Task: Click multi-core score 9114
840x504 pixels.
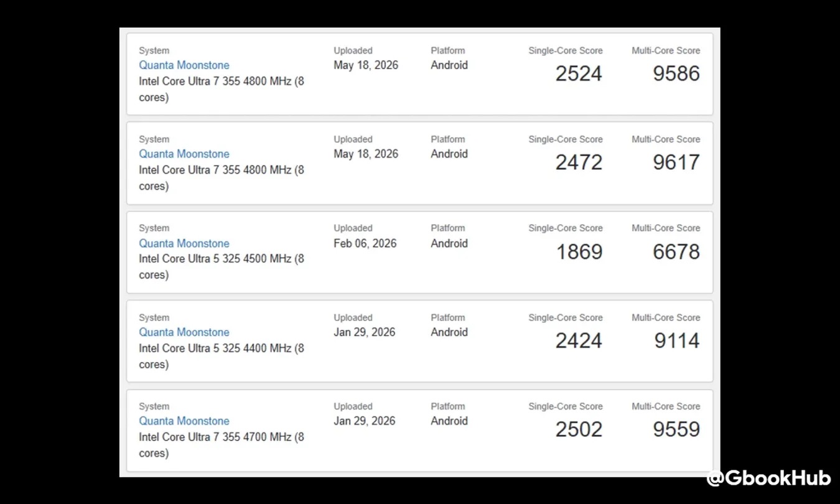Action: pos(677,341)
